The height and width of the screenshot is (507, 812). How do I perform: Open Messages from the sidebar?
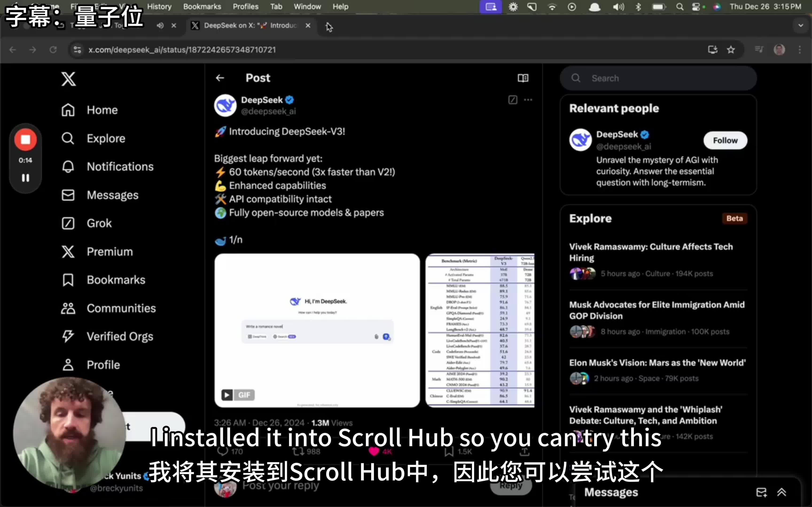(x=112, y=195)
